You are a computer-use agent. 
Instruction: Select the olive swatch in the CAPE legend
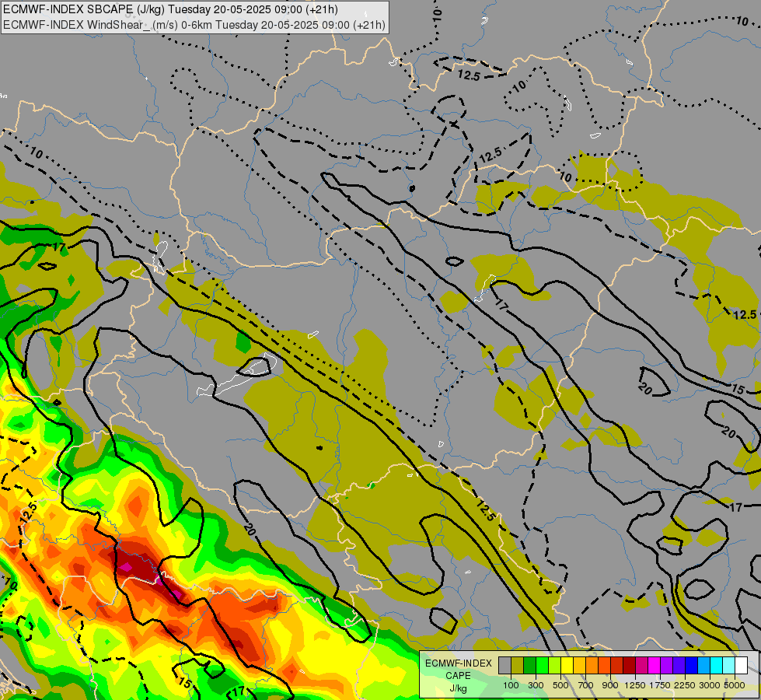518,665
